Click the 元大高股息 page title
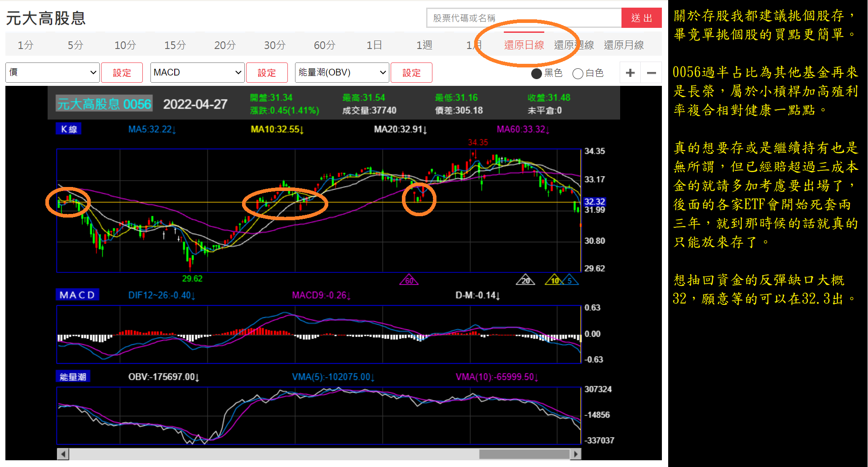Screen dimensions: 868x467 [46, 18]
